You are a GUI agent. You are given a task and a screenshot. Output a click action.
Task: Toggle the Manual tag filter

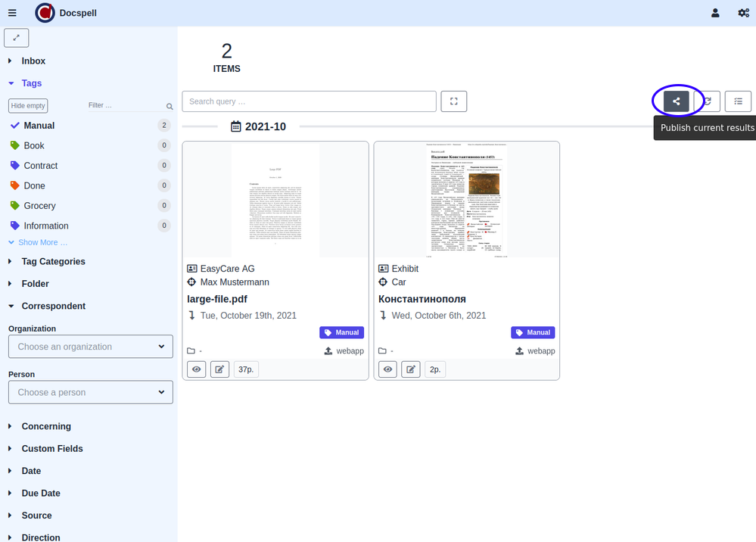pyautogui.click(x=39, y=126)
